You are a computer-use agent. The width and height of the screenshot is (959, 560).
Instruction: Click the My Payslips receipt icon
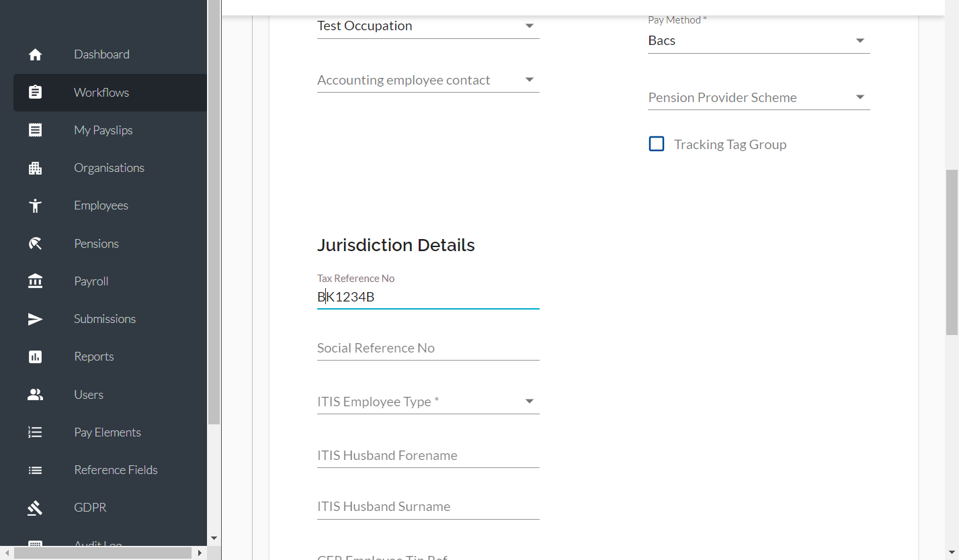[x=36, y=130]
